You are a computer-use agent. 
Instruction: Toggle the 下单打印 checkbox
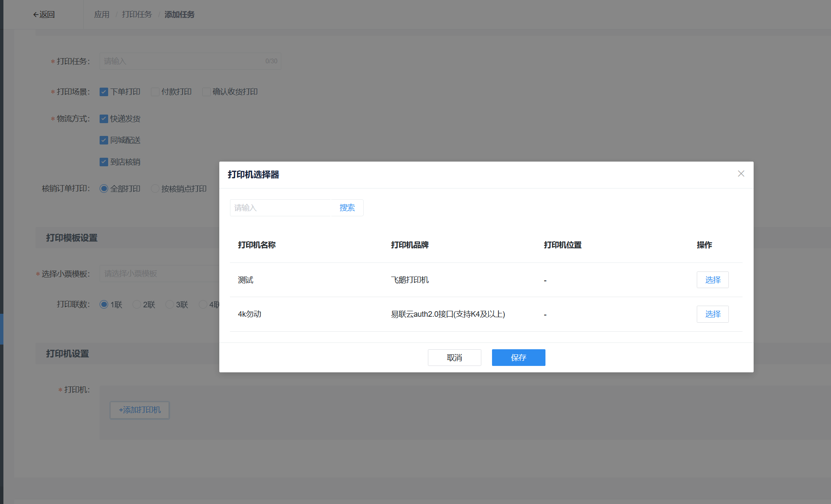point(104,92)
